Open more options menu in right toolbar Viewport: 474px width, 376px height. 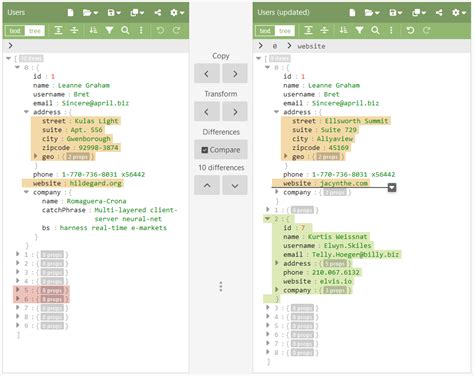click(x=391, y=30)
